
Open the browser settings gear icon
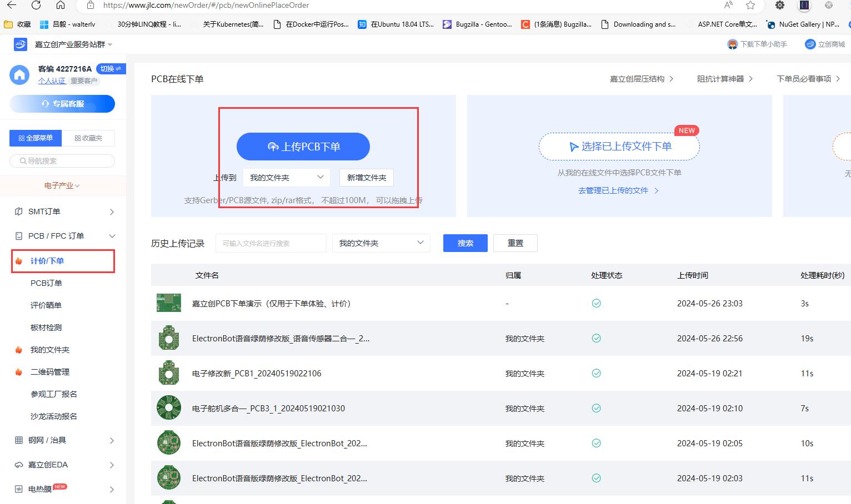click(x=780, y=6)
